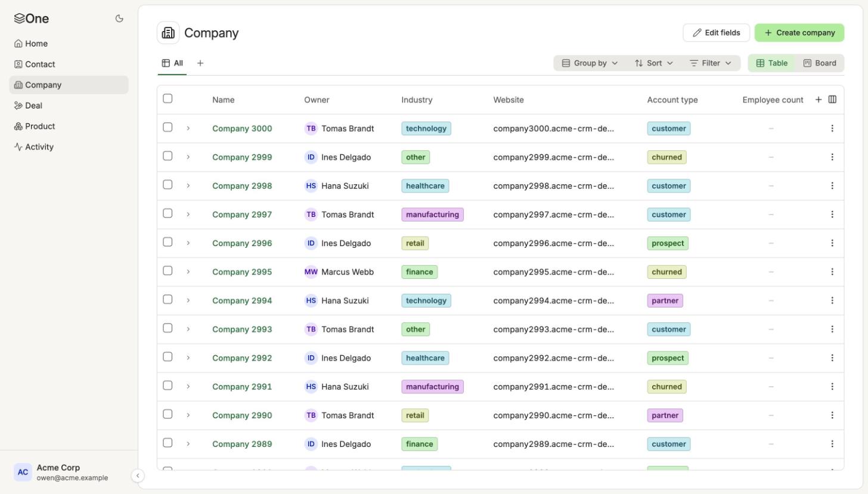Screen dimensions: 868x494
Task: Open row actions menu for Company 2999
Action: [x=832, y=157]
